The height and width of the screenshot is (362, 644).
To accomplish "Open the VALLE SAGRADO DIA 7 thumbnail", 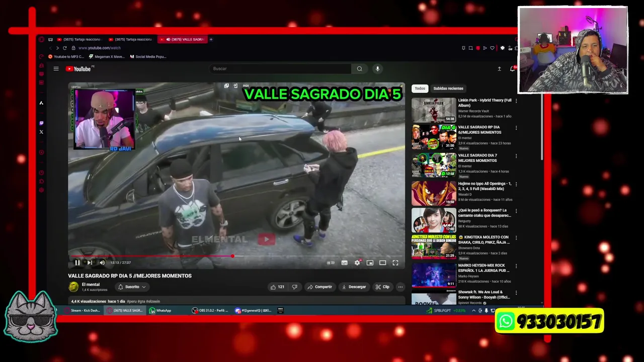I will click(434, 165).
